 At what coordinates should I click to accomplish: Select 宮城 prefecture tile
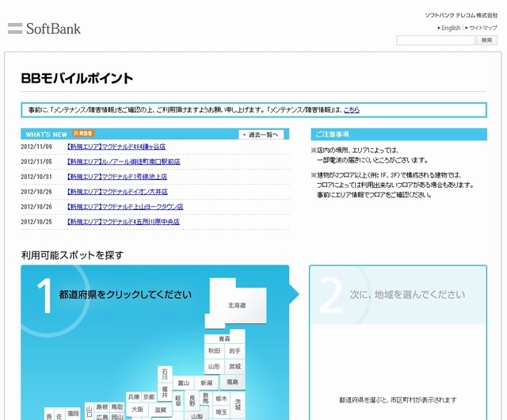(x=234, y=366)
